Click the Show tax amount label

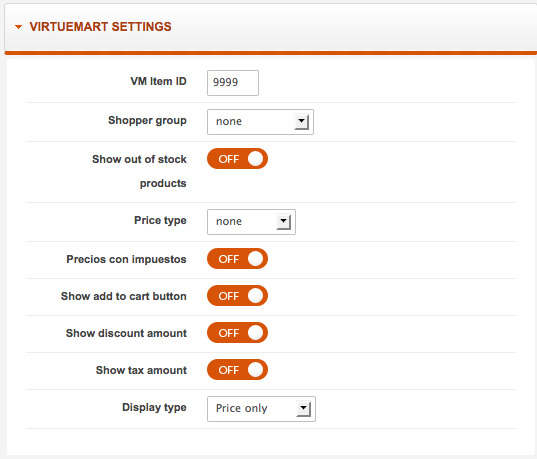coord(141,370)
